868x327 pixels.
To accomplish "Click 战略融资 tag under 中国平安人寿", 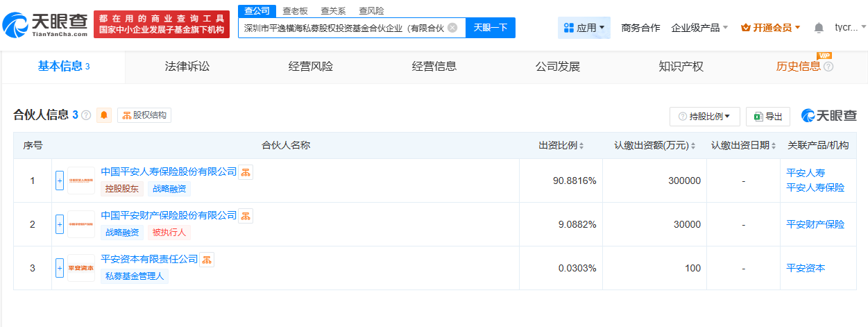I will click(x=169, y=189).
